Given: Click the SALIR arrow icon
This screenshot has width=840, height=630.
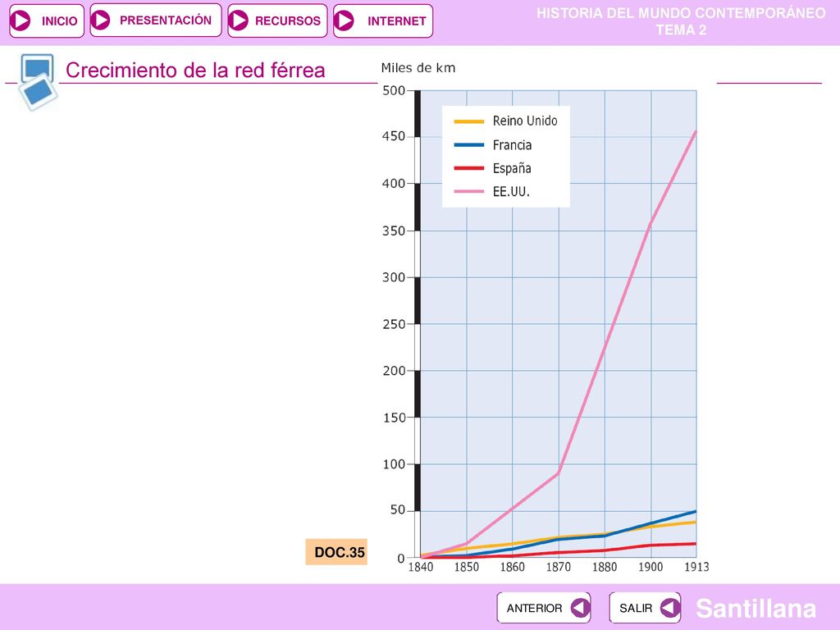Looking at the screenshot, I should [x=670, y=608].
